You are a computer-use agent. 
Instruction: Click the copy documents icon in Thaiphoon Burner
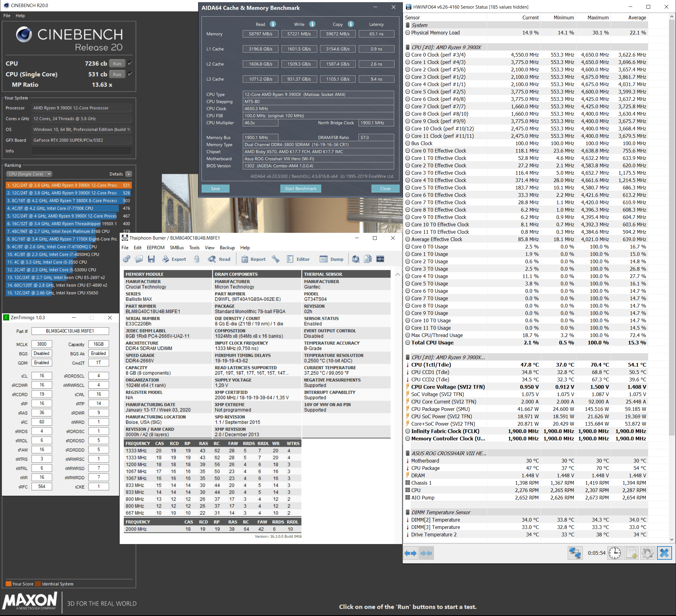[x=368, y=259]
